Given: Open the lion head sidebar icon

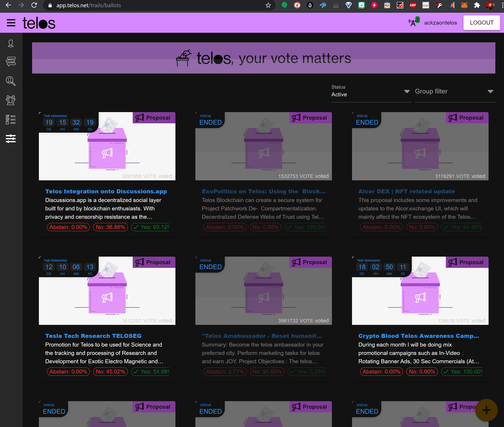Looking at the screenshot, I should coord(11,100).
